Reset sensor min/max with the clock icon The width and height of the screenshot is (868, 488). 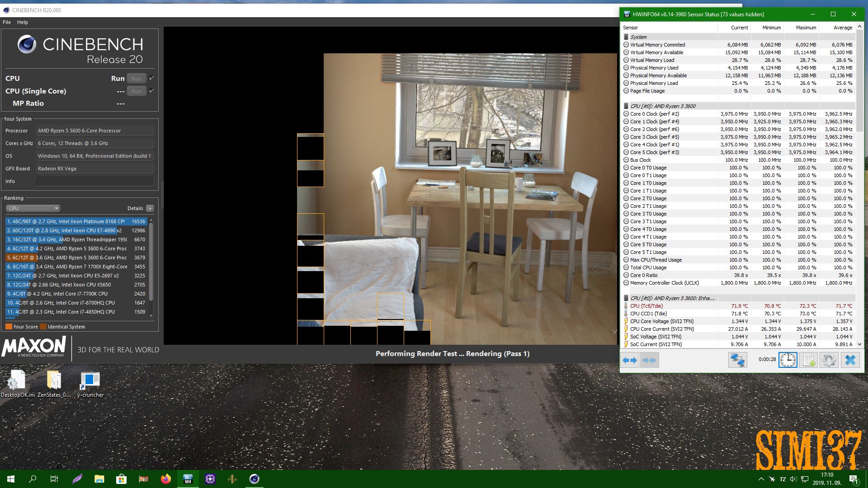788,360
